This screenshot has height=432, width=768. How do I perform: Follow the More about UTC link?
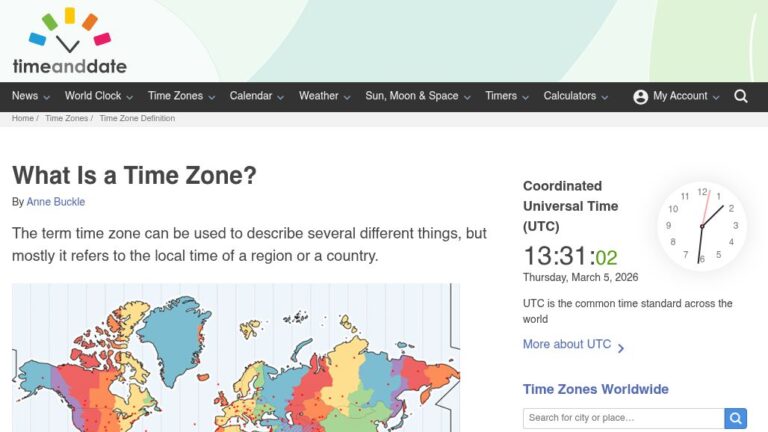pyautogui.click(x=566, y=344)
